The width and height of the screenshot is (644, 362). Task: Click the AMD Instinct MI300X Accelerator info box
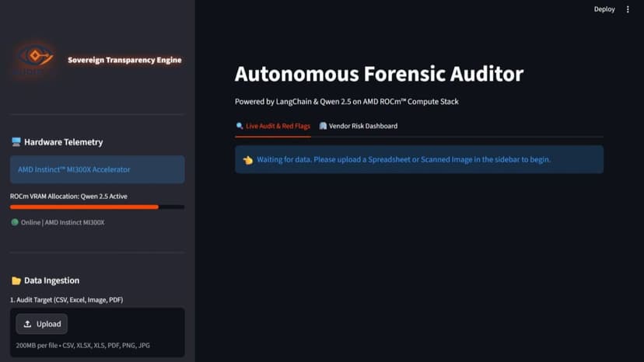click(97, 169)
